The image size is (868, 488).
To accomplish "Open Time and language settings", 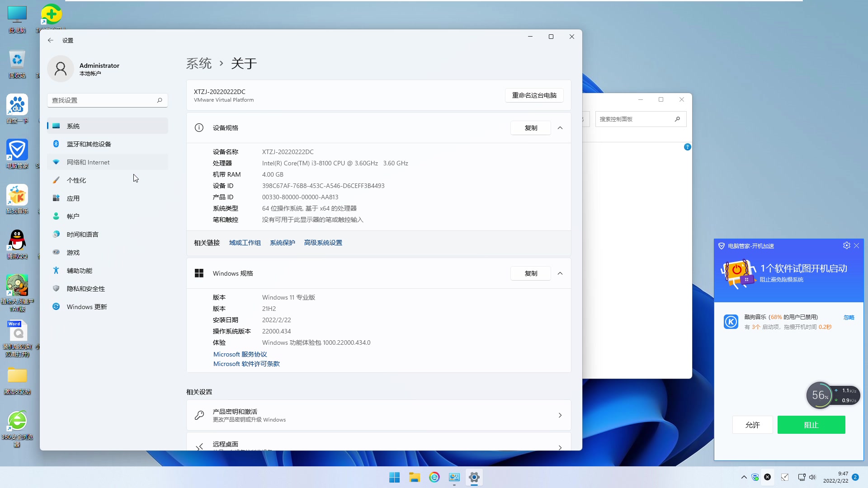I will click(x=108, y=235).
